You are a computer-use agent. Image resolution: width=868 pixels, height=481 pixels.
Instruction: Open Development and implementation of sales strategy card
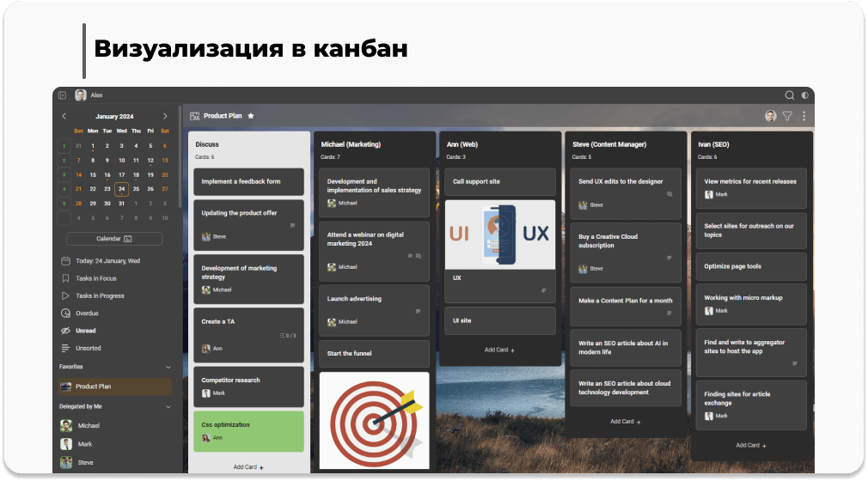[x=374, y=192]
